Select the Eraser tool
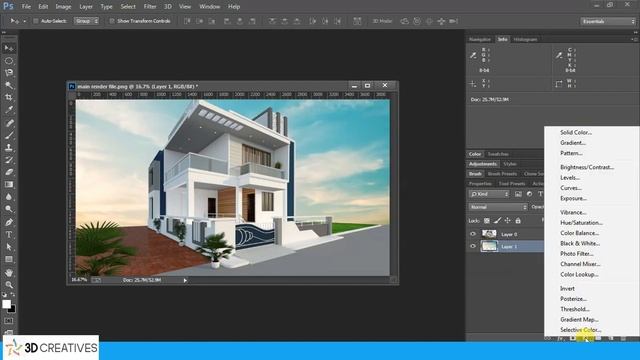This screenshot has width=640, height=360. [x=9, y=172]
